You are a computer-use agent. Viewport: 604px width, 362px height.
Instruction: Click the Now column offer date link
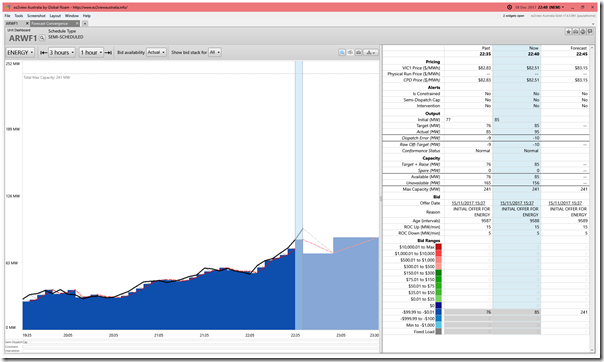click(517, 203)
